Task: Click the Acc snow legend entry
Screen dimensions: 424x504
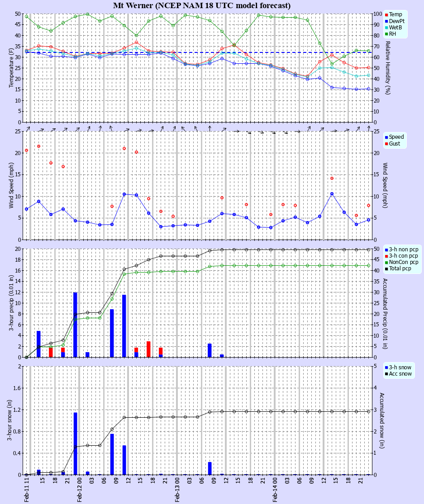Action: point(400,374)
